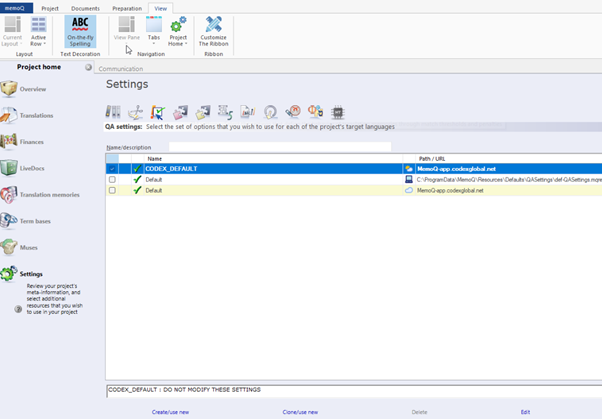
Task: Open LiveDocs settings yellow puzzle icon
Action: tap(203, 112)
